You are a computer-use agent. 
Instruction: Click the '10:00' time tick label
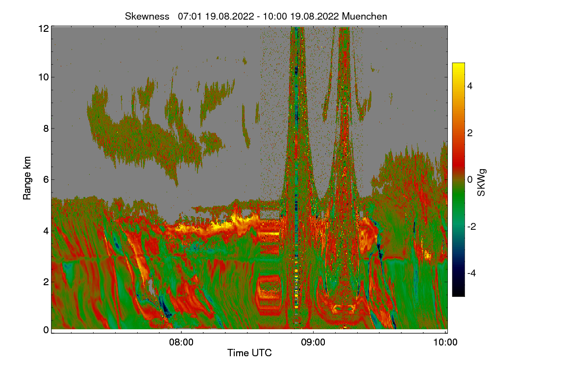[445, 343]
